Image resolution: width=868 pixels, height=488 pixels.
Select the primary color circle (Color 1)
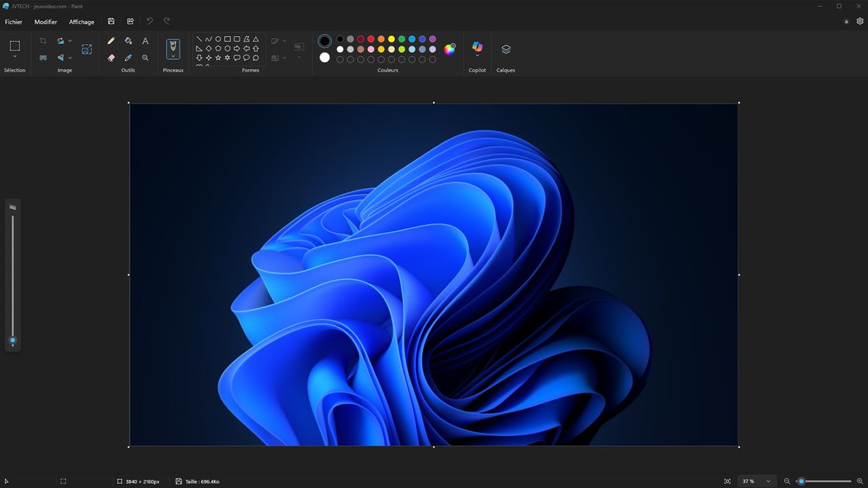click(x=325, y=41)
